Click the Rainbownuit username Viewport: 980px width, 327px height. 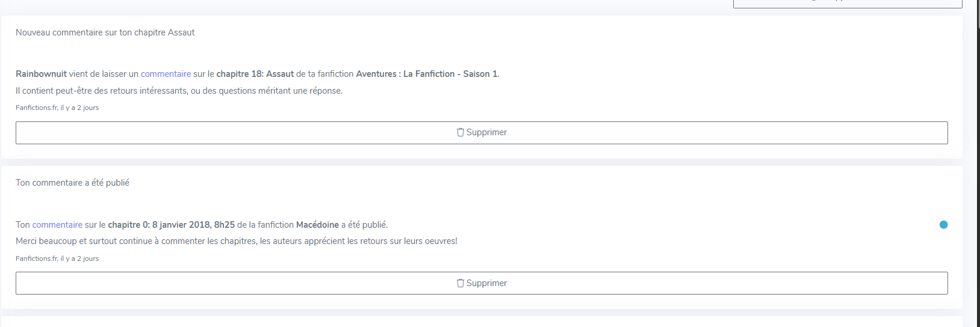41,74
